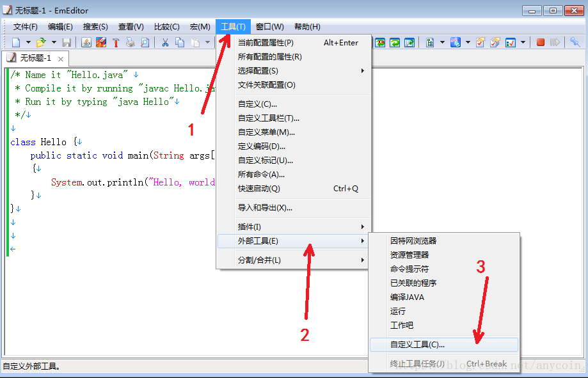
Task: Switch to the 无标题-1 tab
Action: (x=33, y=58)
